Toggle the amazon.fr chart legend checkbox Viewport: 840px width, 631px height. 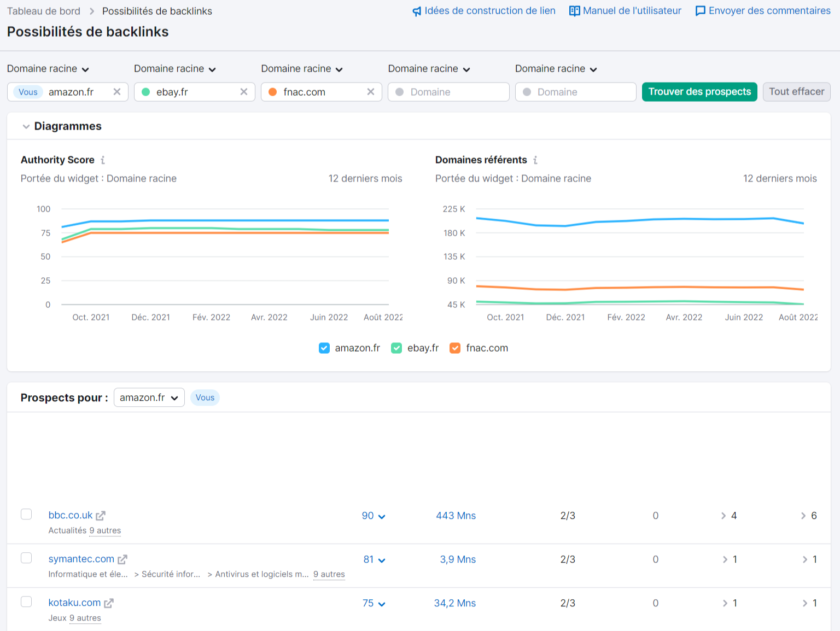point(324,348)
